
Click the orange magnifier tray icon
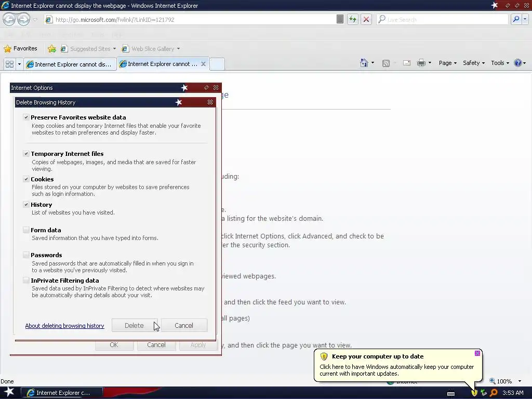[494, 393]
